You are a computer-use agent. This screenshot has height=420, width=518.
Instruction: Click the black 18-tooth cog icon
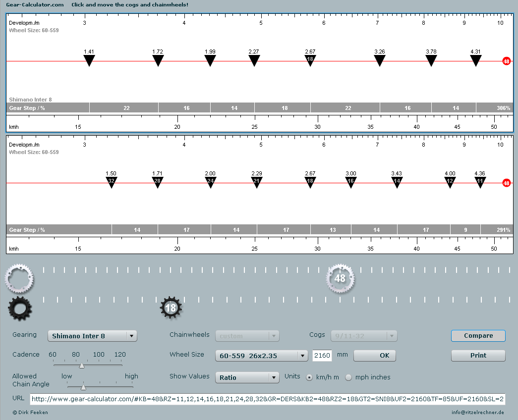171,308
